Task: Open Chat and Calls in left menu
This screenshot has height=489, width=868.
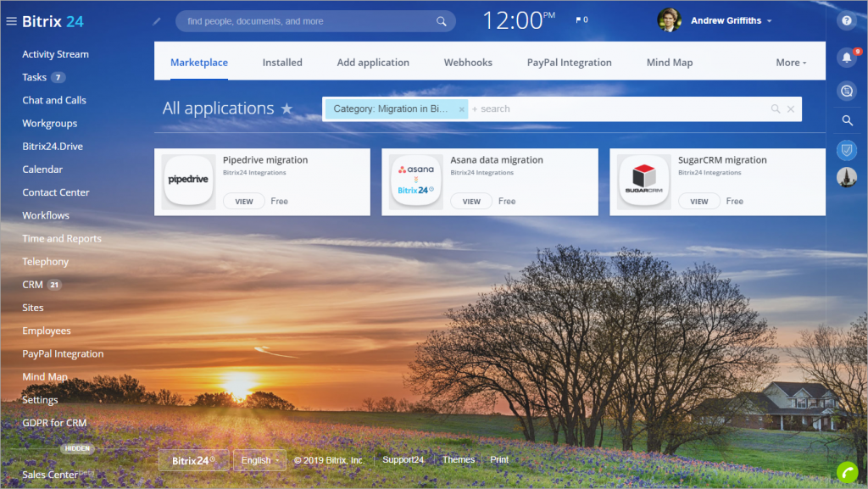Action: coord(54,100)
